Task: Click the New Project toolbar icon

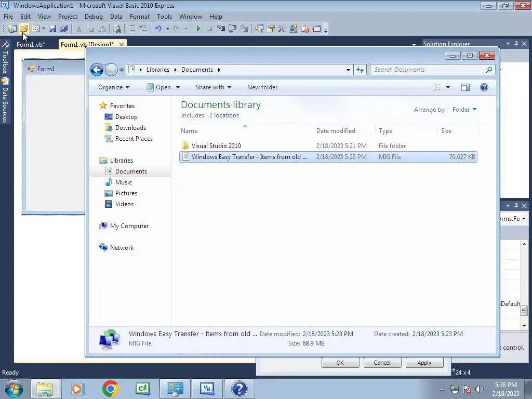Action: (12, 29)
